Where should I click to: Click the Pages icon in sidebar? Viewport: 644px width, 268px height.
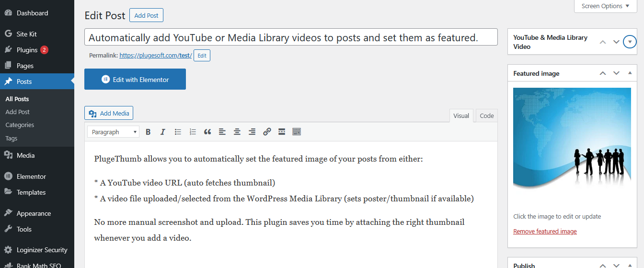(x=8, y=66)
